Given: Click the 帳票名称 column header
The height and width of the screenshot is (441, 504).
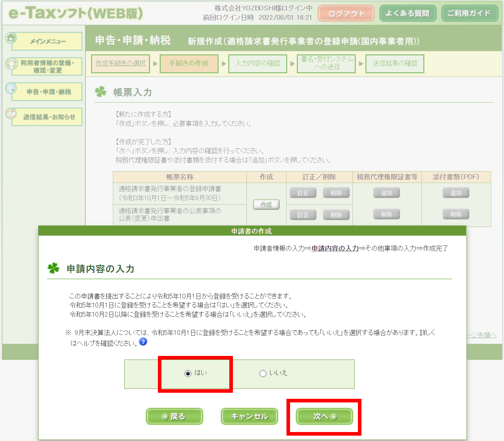Looking at the screenshot, I should (180, 177).
